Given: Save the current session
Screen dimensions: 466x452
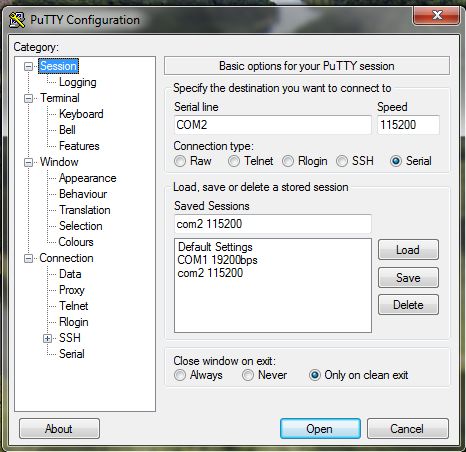Looking at the screenshot, I should coord(408,277).
